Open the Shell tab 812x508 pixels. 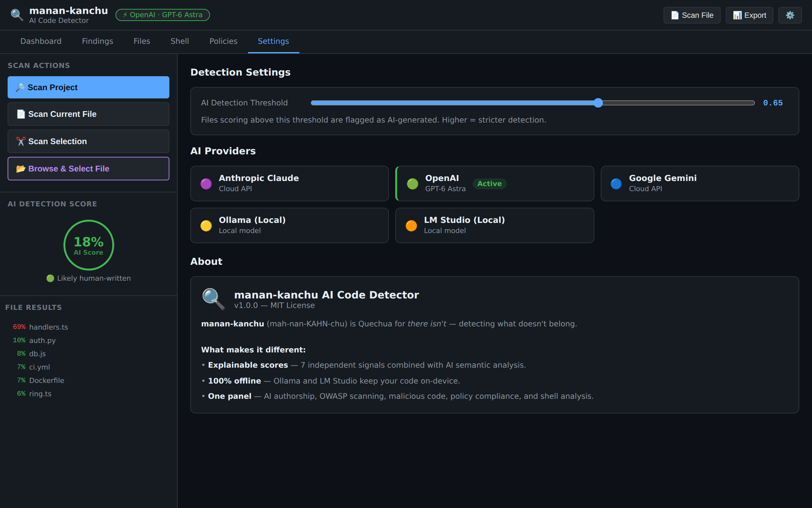click(180, 41)
